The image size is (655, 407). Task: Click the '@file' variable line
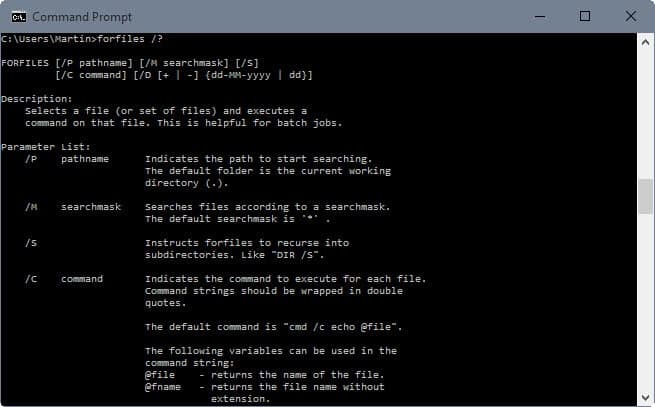coord(264,375)
